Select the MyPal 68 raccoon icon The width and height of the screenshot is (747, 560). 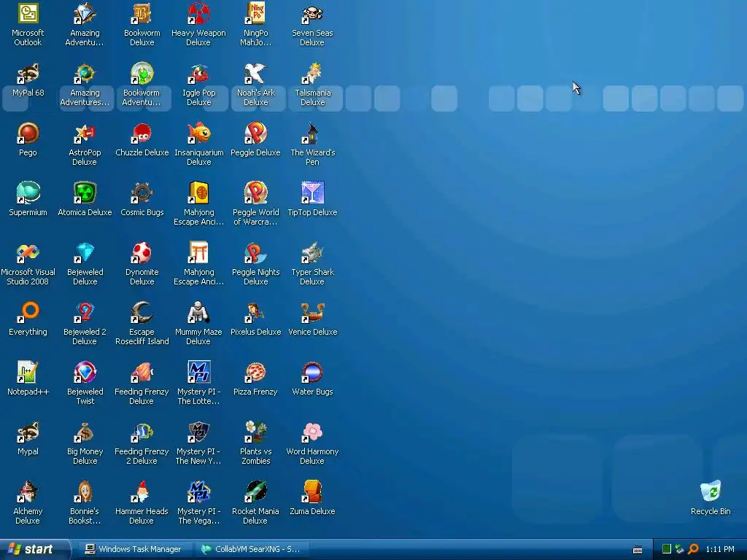coord(28,74)
